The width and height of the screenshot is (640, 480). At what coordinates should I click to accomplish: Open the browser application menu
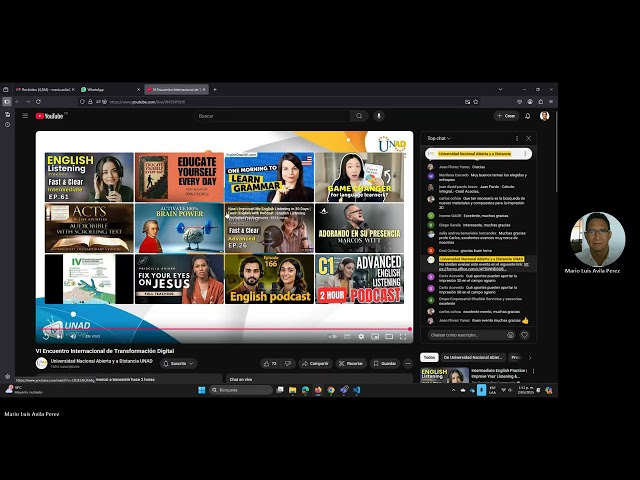pyautogui.click(x=551, y=102)
